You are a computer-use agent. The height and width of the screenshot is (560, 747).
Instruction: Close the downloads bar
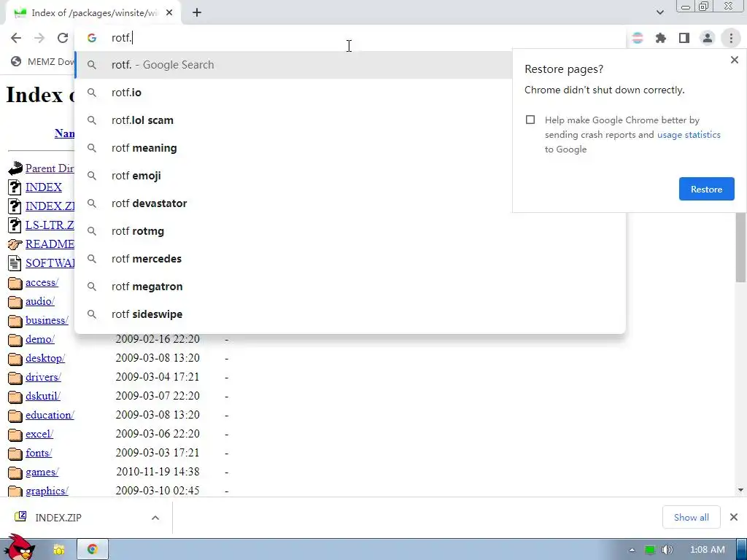pos(734,517)
